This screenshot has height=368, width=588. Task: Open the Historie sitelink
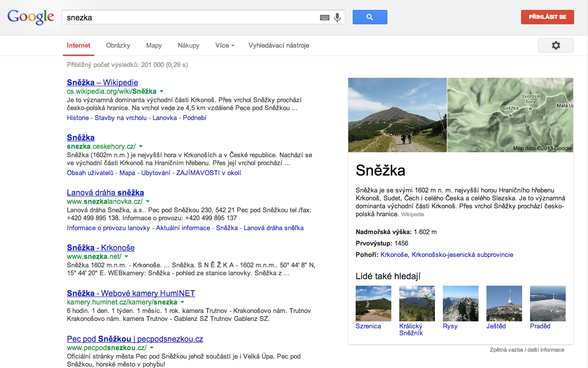pyautogui.click(x=78, y=118)
